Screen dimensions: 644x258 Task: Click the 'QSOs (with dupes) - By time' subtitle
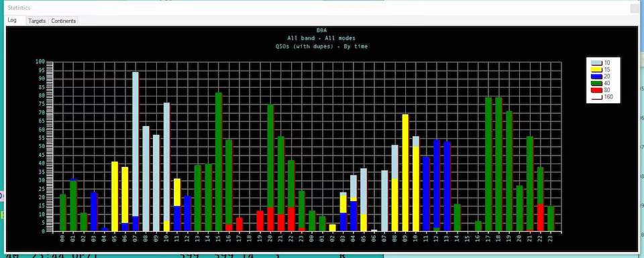(321, 46)
